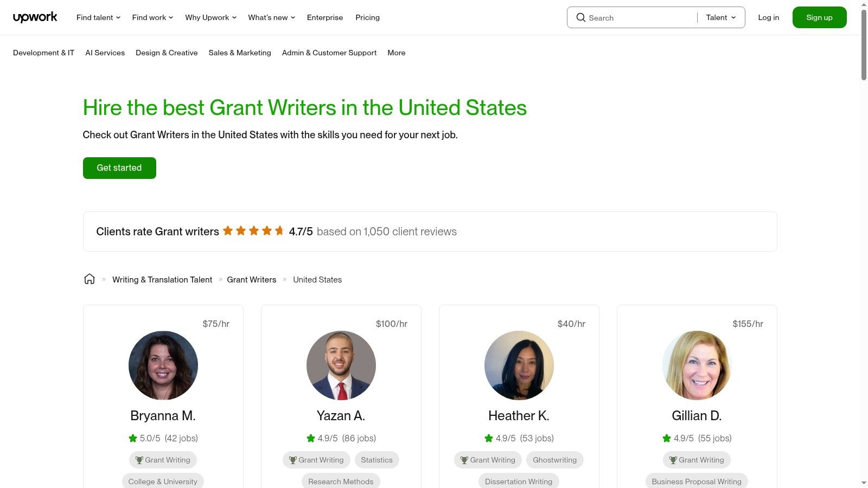Expand the Find work menu

point(153,17)
